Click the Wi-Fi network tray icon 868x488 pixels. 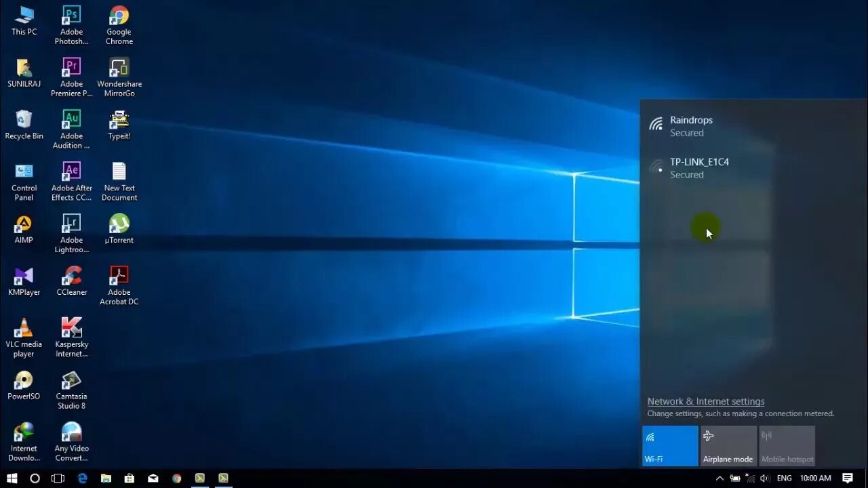click(749, 479)
